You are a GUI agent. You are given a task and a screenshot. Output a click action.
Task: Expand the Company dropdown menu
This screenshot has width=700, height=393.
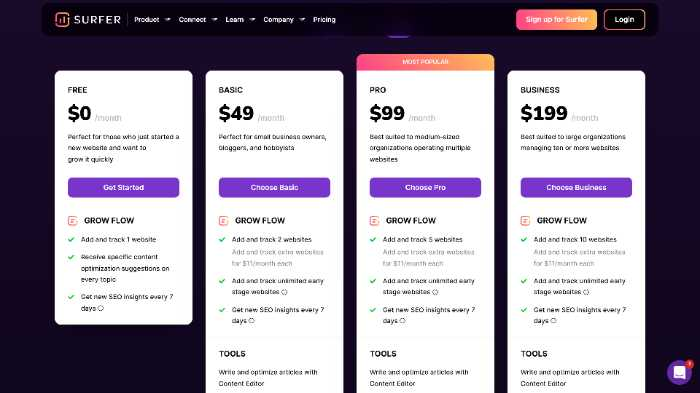[284, 20]
